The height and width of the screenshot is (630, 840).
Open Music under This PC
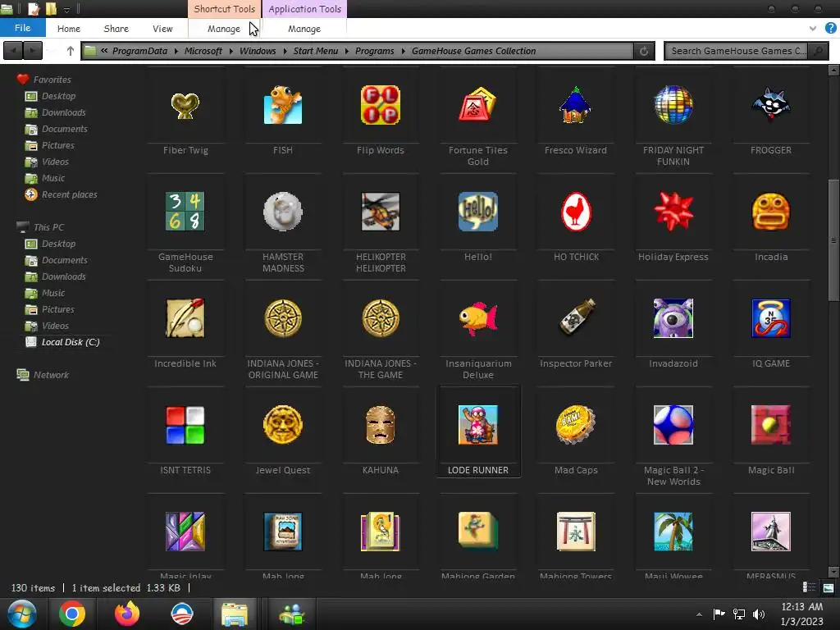[x=53, y=293]
